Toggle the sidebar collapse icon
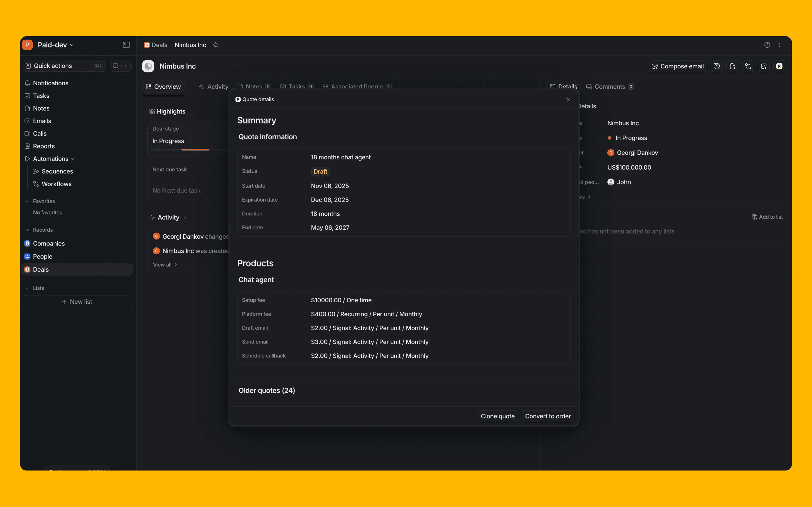The image size is (812, 507). coord(126,45)
